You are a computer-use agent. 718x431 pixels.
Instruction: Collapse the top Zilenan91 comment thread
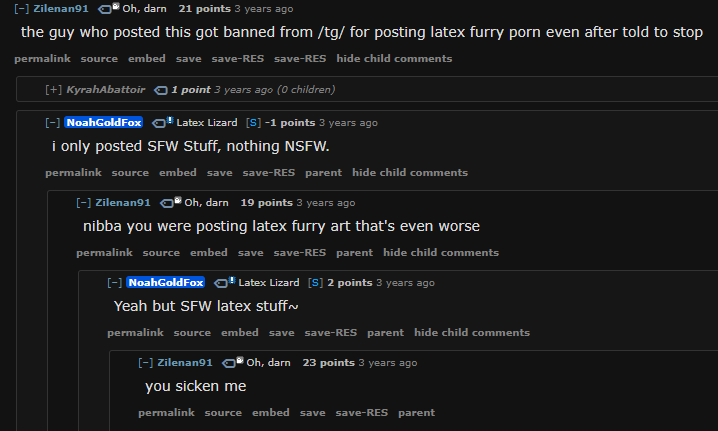(x=22, y=9)
